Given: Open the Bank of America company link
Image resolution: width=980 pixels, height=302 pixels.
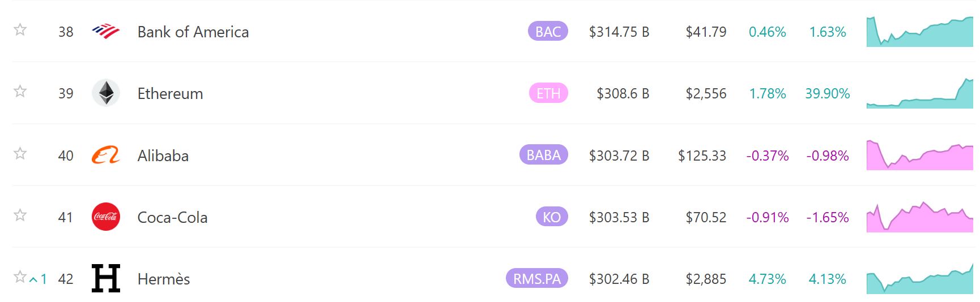Looking at the screenshot, I should click(x=193, y=32).
